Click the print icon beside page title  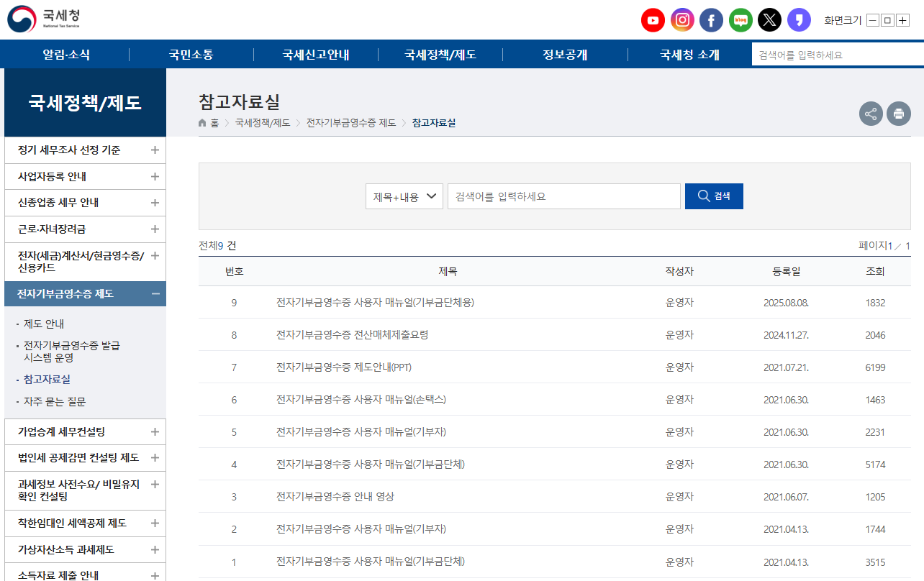pyautogui.click(x=898, y=114)
